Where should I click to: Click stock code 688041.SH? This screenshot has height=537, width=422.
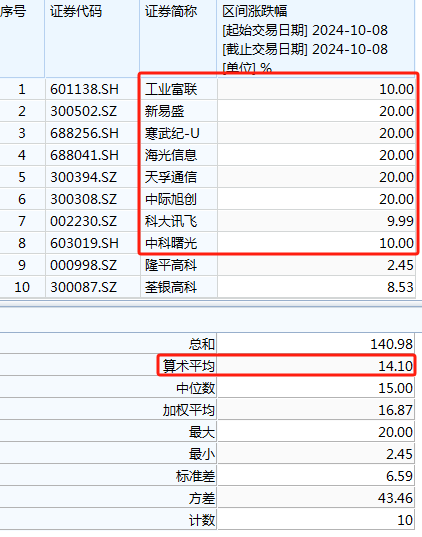coord(84,155)
